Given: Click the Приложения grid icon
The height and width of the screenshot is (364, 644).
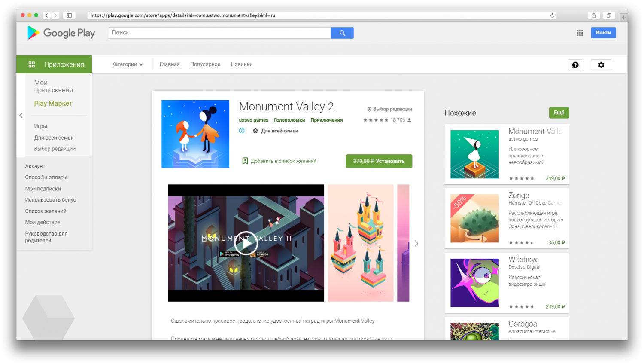Looking at the screenshot, I should [32, 64].
